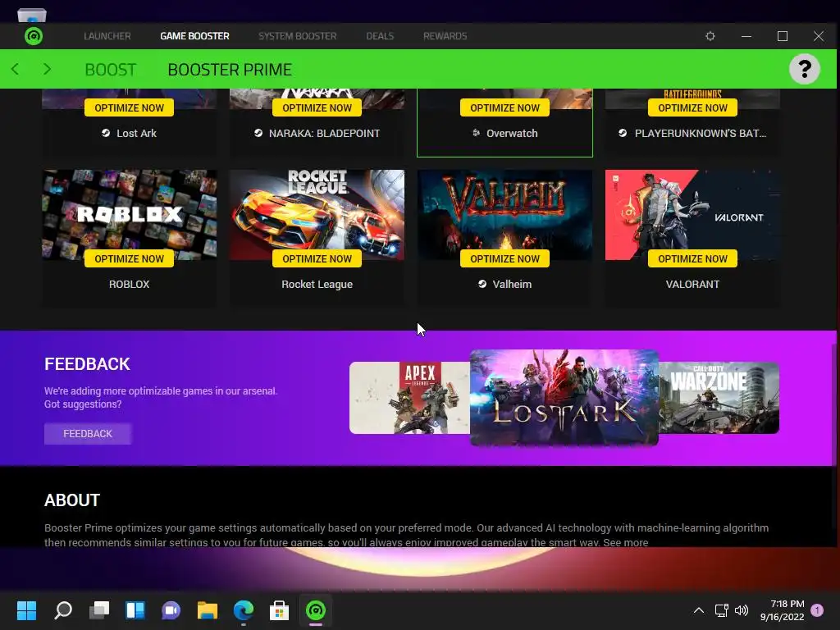This screenshot has width=840, height=630.
Task: Optimize VALORANT now
Action: click(x=692, y=258)
